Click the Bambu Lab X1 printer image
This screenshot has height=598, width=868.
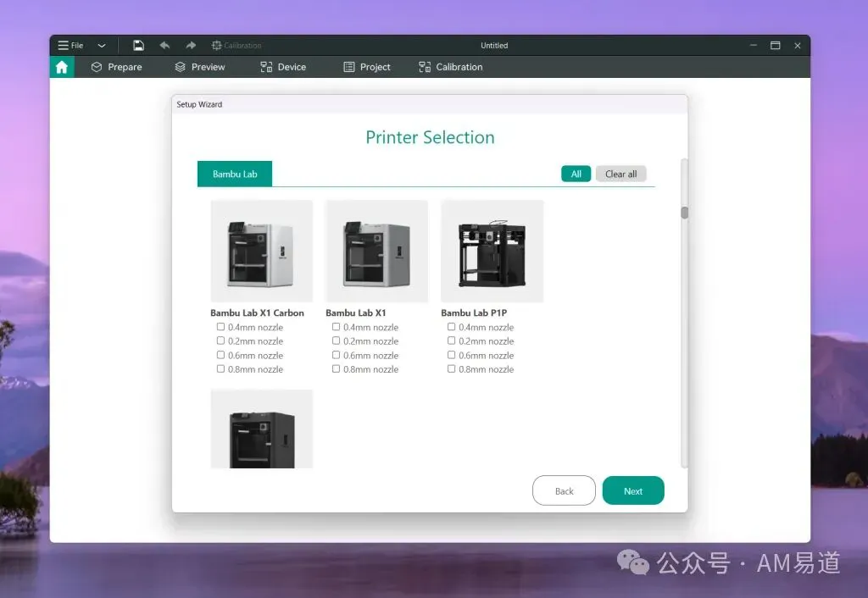[x=377, y=252]
